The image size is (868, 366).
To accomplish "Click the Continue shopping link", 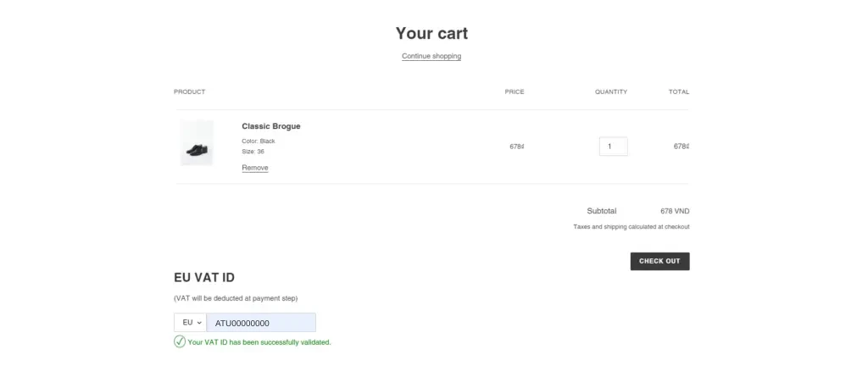I will tap(431, 56).
